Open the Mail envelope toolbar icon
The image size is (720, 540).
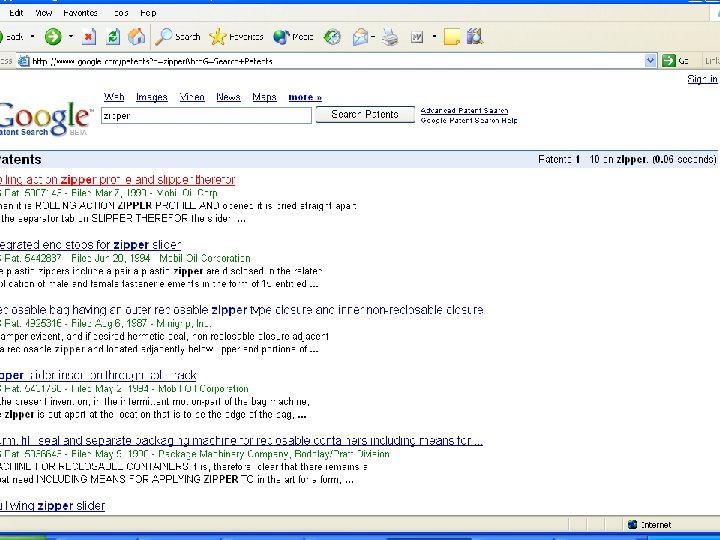click(x=361, y=37)
